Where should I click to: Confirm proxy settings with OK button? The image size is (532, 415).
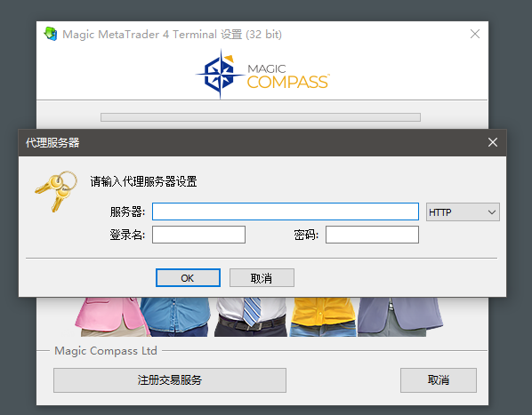pos(188,278)
